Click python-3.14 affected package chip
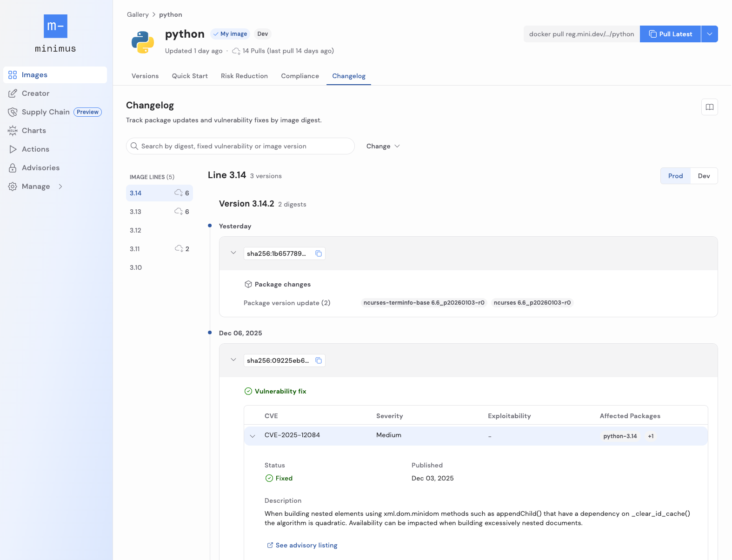732x560 pixels. (620, 436)
